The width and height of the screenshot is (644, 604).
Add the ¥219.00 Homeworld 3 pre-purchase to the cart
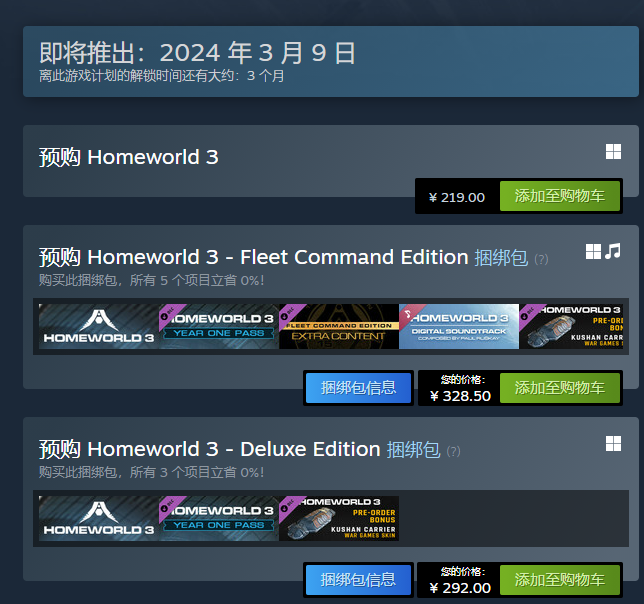[x=559, y=196]
